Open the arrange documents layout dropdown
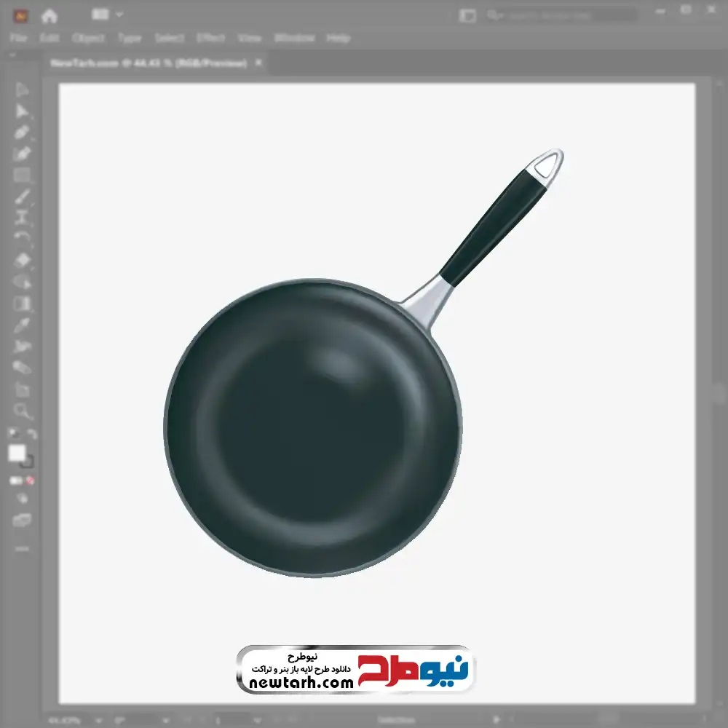728x728 pixels. point(108,15)
